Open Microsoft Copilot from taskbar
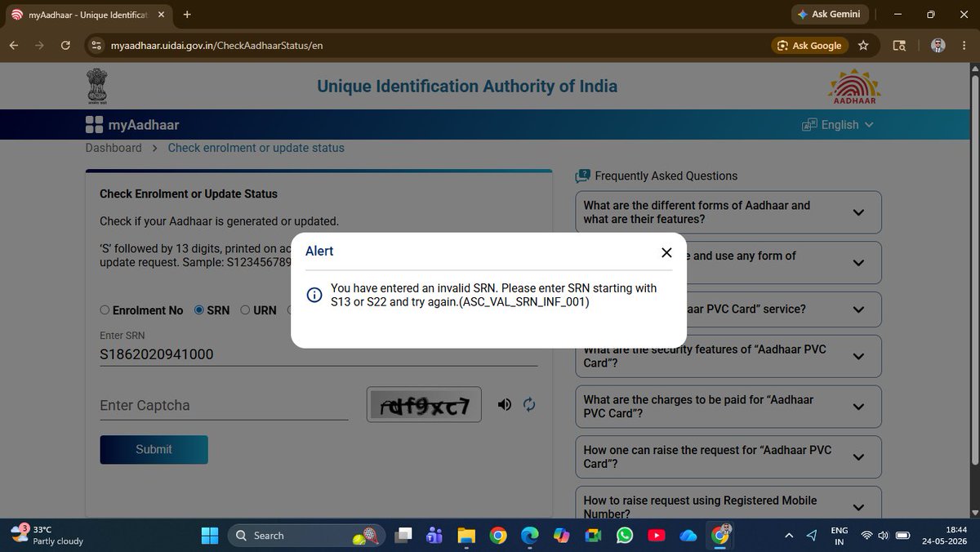 [561, 536]
